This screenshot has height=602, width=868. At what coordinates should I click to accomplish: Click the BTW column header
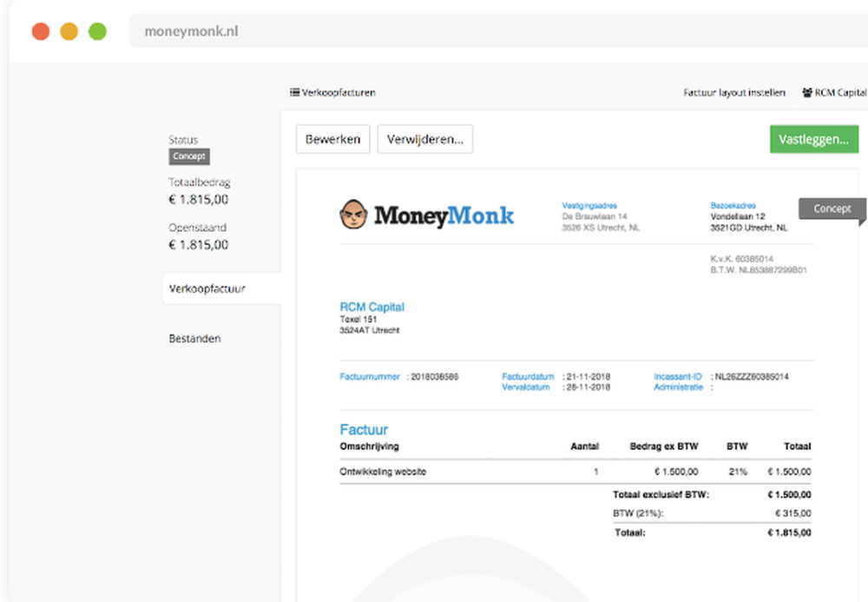click(737, 447)
